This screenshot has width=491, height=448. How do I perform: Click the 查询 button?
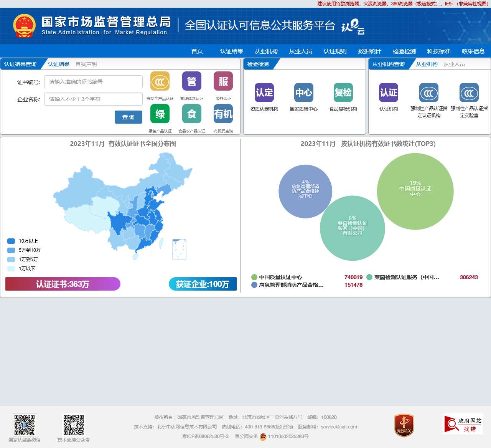click(x=129, y=117)
